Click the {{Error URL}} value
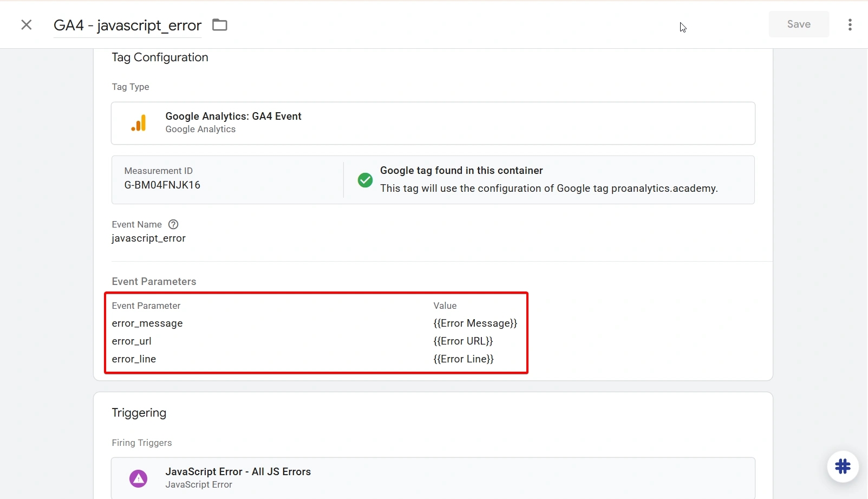868x499 pixels. tap(463, 341)
